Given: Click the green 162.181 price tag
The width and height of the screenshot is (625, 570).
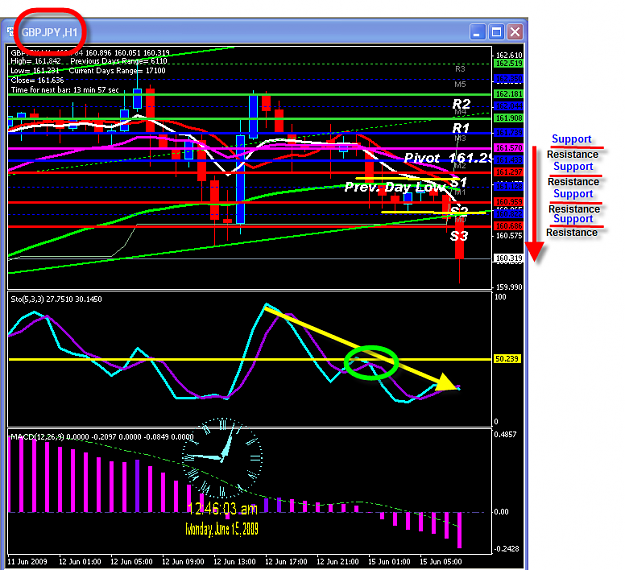Looking at the screenshot, I should pyautogui.click(x=508, y=94).
